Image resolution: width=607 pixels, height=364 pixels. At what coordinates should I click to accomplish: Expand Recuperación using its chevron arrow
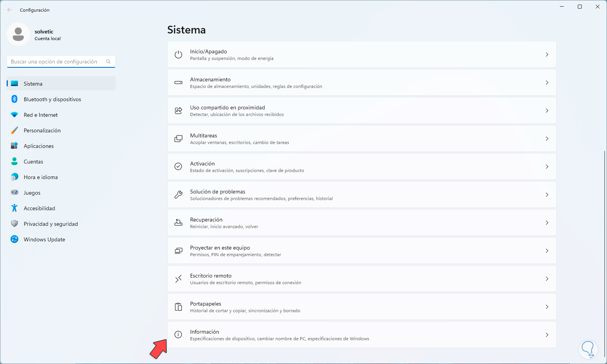547,223
